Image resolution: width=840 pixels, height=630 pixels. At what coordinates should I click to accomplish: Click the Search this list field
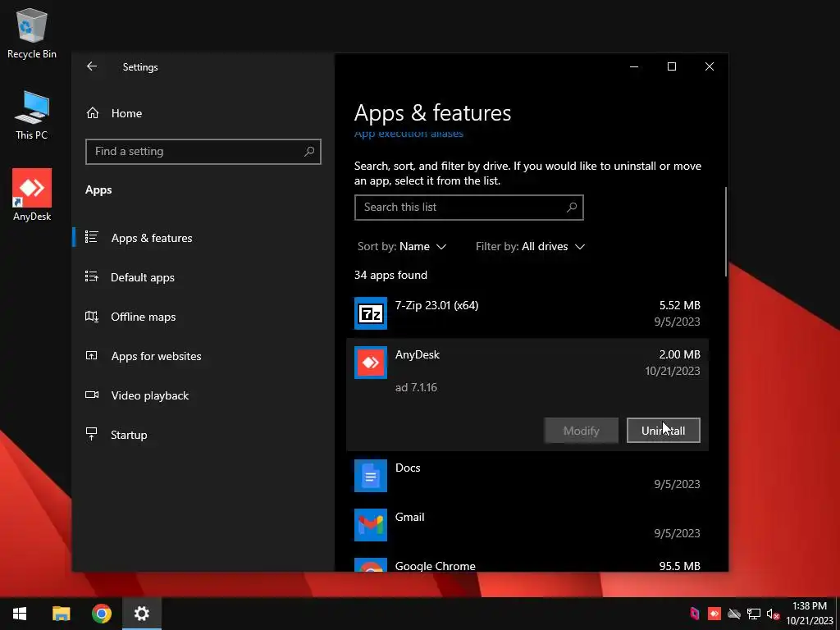pos(468,208)
